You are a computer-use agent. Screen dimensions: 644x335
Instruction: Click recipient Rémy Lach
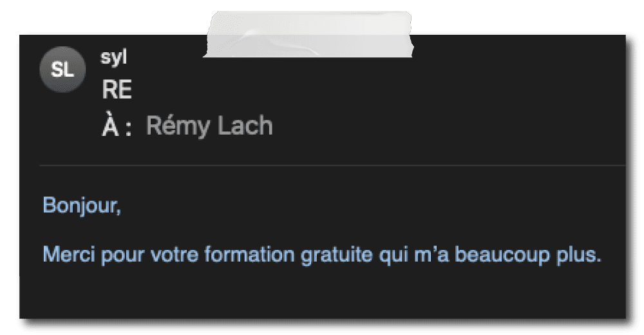pos(209,126)
